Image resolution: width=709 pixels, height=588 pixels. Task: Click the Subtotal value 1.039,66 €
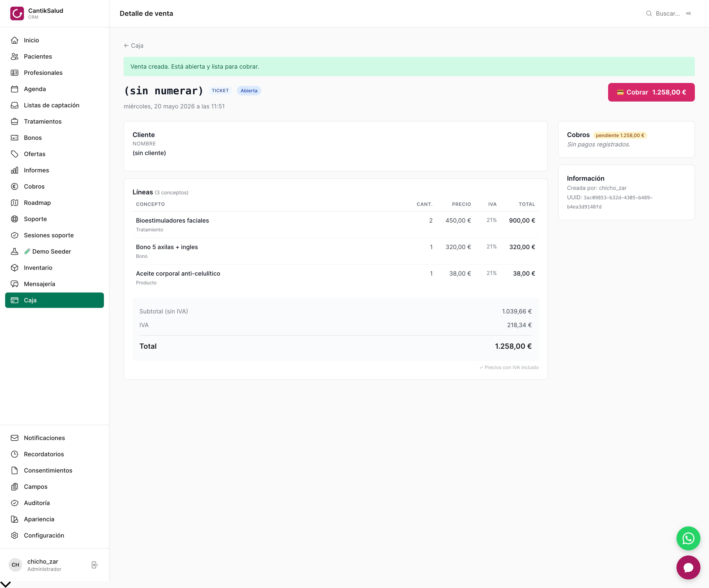[517, 311]
